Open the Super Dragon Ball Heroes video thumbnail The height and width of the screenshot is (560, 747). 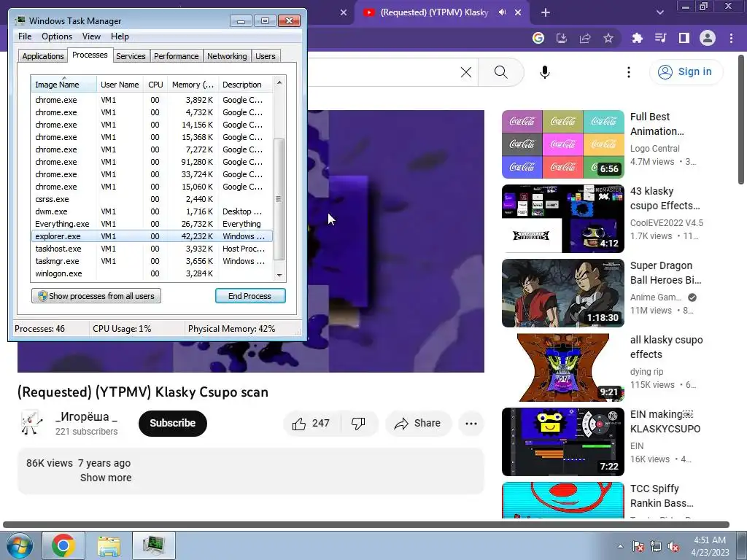[562, 293]
